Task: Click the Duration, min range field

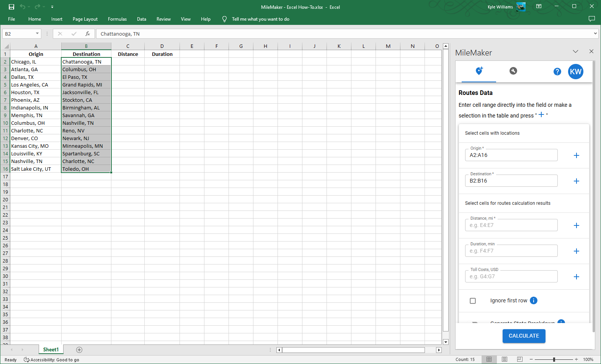Action: point(511,251)
